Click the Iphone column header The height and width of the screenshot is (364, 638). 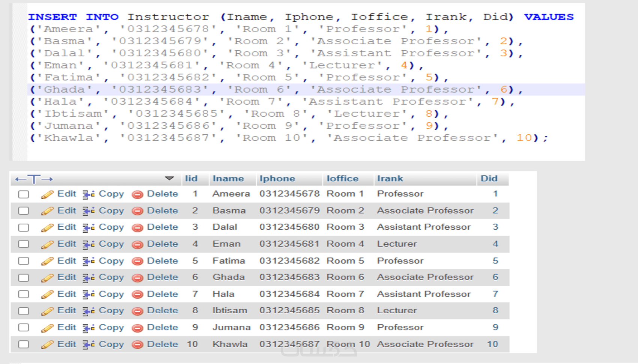pos(277,179)
